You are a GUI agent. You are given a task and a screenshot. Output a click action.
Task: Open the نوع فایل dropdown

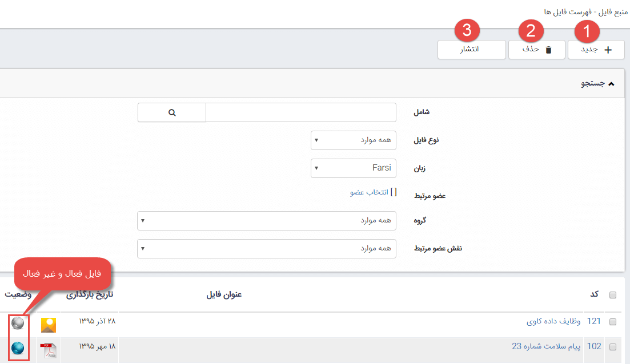353,140
